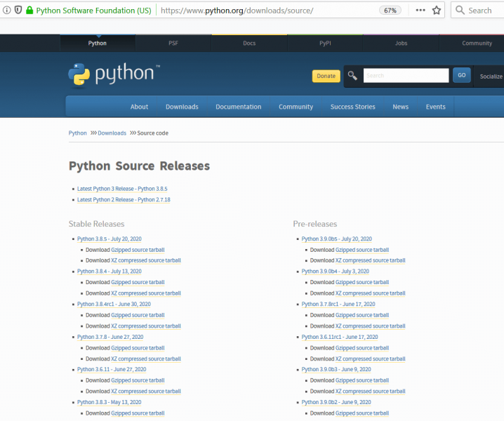Click the Downloads breadcrumb link
Screen dimensions: 504x421
(x=112, y=133)
